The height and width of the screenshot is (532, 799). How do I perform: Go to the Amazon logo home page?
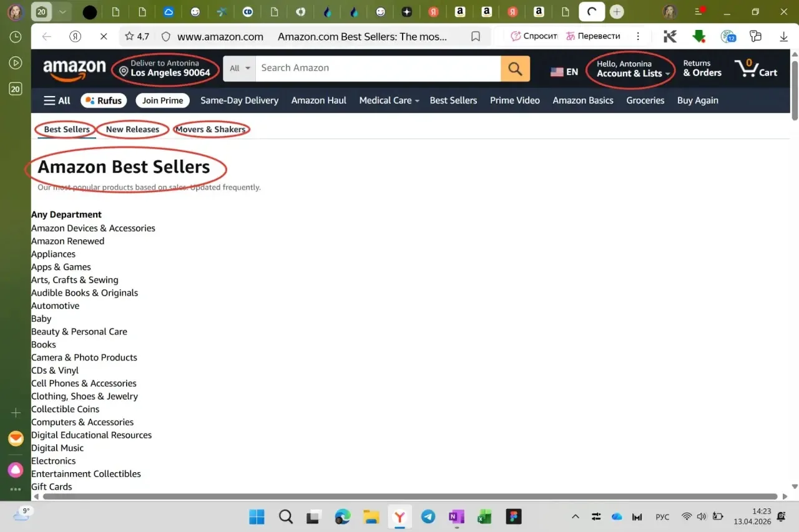(x=74, y=70)
